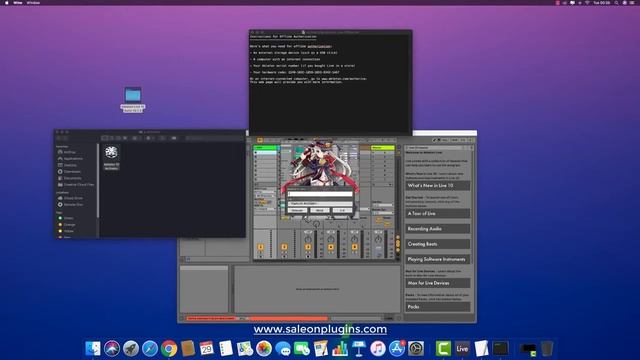Open Desktop in Finder sidebar
640x360 pixels.
(70, 165)
